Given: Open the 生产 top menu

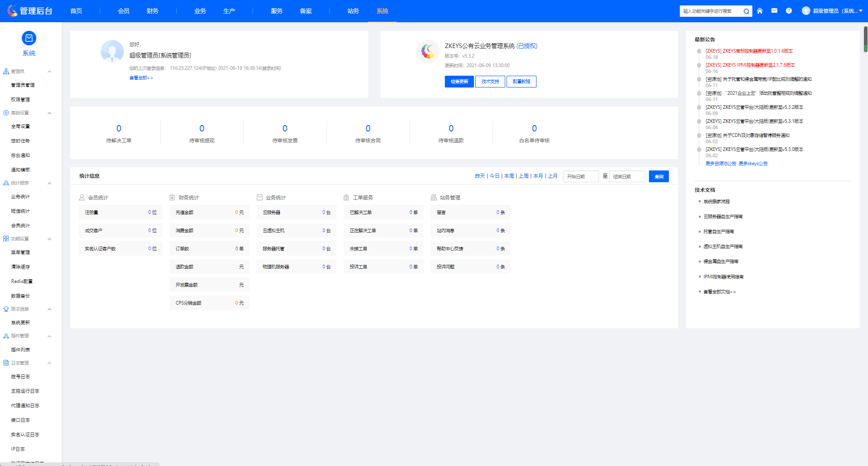Looking at the screenshot, I should pos(229,11).
